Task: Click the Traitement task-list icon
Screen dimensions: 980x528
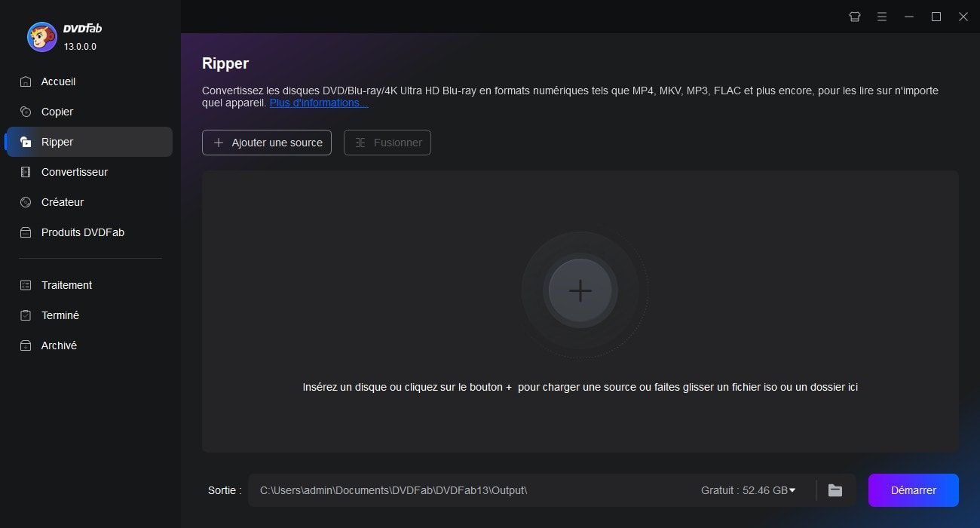Action: coord(26,285)
